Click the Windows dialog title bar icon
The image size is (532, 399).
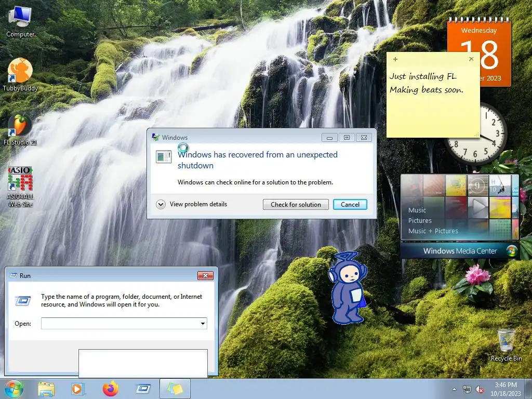(156, 137)
